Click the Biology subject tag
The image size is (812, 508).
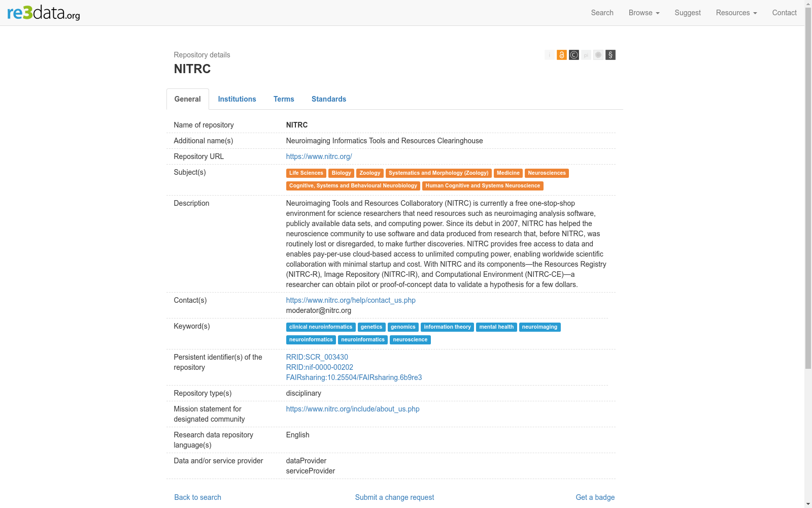(342, 173)
